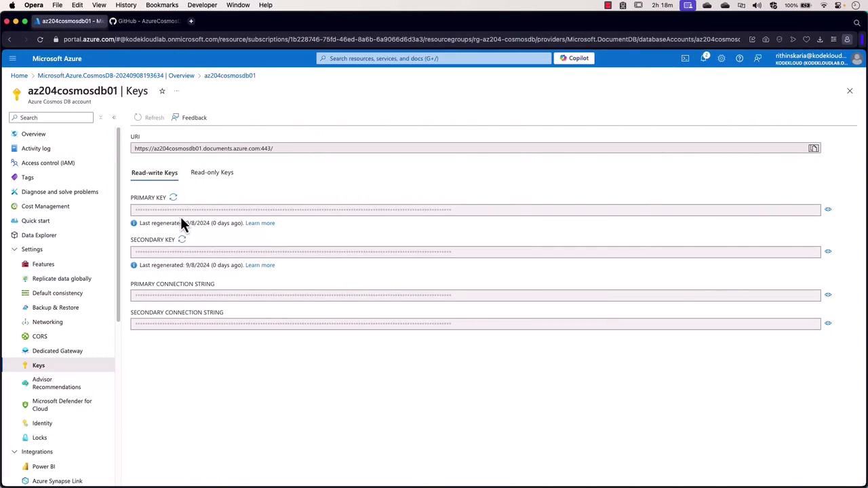
Task: Open the Help question mark menu
Action: coord(739,58)
